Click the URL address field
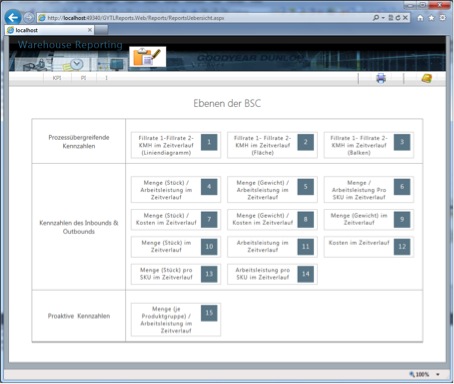This screenshot has width=454, height=384. [208, 18]
